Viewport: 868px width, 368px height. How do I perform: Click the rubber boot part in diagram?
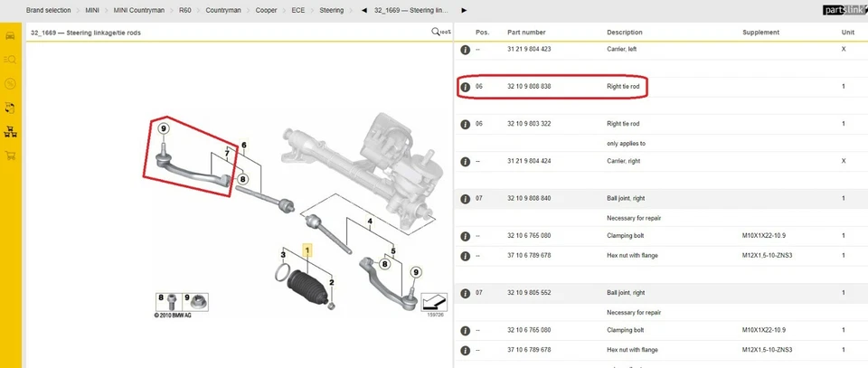[x=308, y=287]
